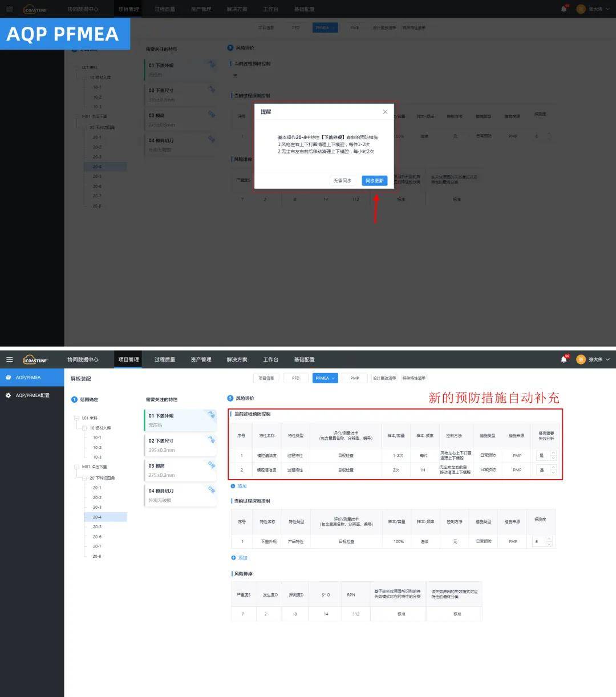The image size is (616, 697).
Task: Select the PMP button in lower screenshot
Action: pos(355,378)
